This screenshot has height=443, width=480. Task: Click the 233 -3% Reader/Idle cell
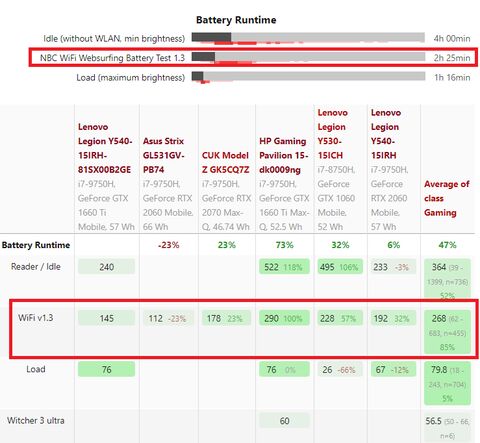pyautogui.click(x=393, y=267)
